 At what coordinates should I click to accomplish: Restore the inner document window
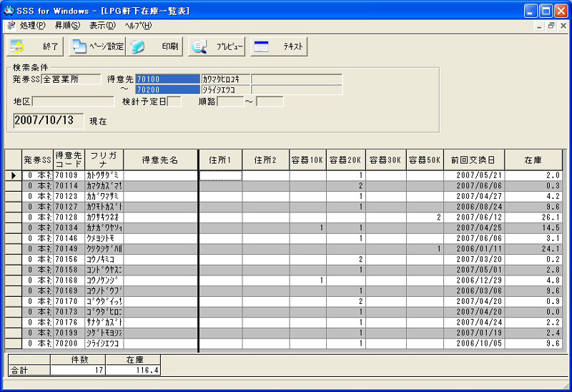[x=551, y=26]
